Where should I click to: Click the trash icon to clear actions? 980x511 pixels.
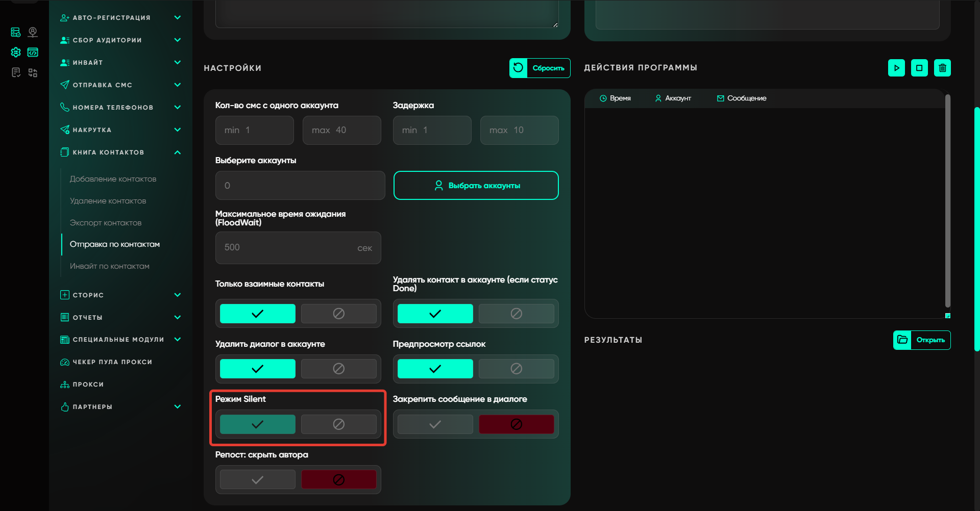[942, 68]
